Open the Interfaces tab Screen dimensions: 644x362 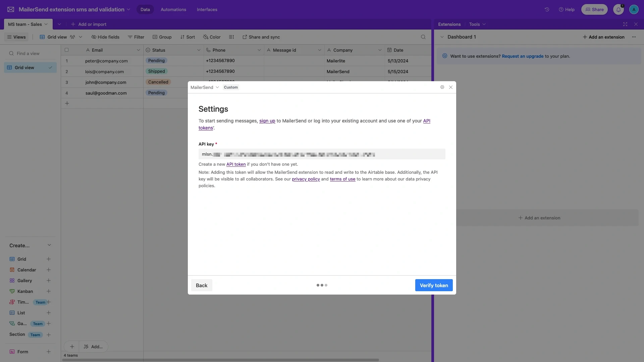pos(207,9)
